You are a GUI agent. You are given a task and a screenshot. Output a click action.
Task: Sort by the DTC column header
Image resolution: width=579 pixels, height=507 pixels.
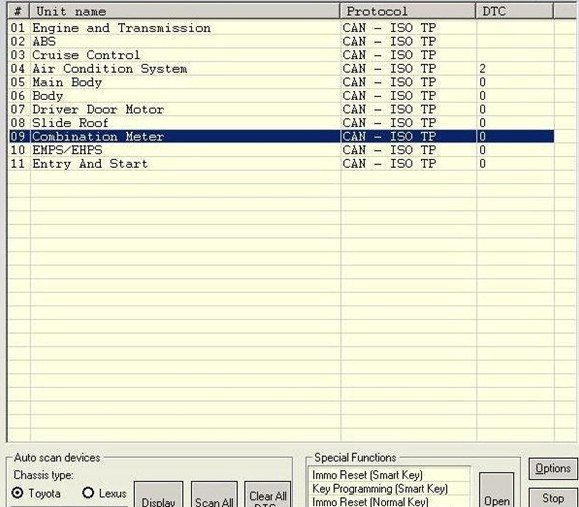tap(515, 11)
